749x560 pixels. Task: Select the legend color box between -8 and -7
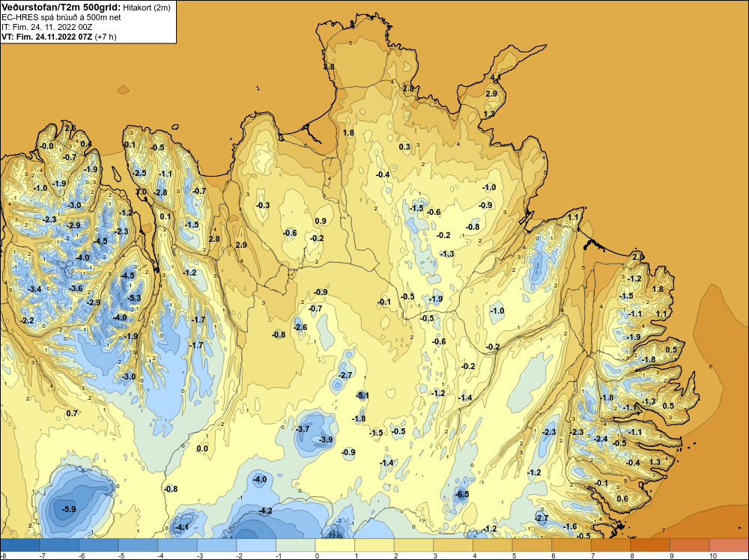coord(20,545)
